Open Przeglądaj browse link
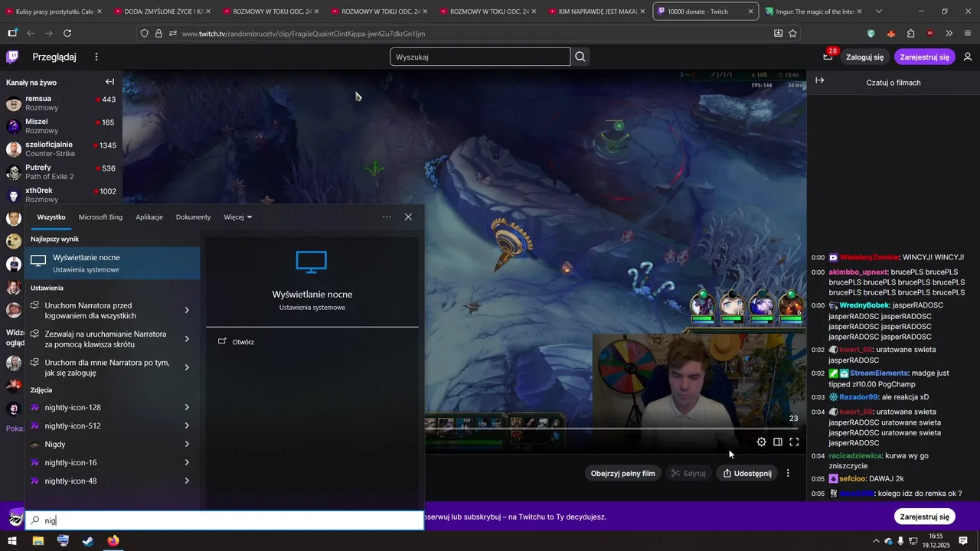The image size is (980, 551). [54, 57]
